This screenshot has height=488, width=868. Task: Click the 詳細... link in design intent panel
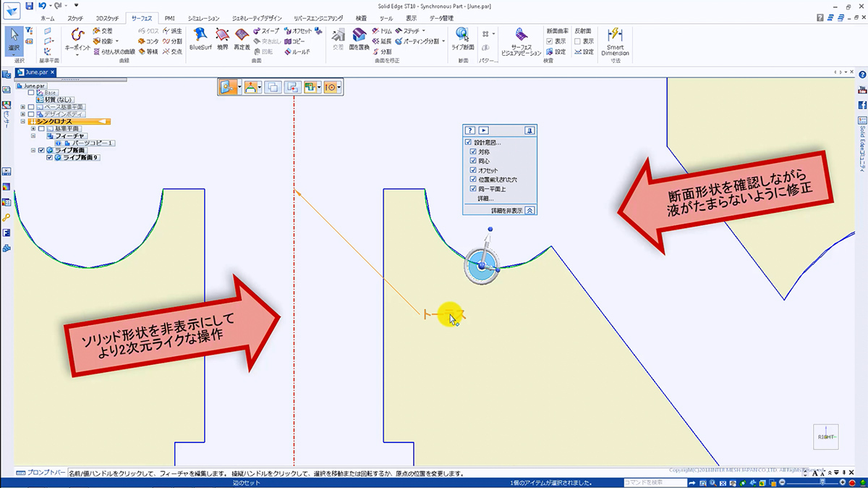click(485, 198)
